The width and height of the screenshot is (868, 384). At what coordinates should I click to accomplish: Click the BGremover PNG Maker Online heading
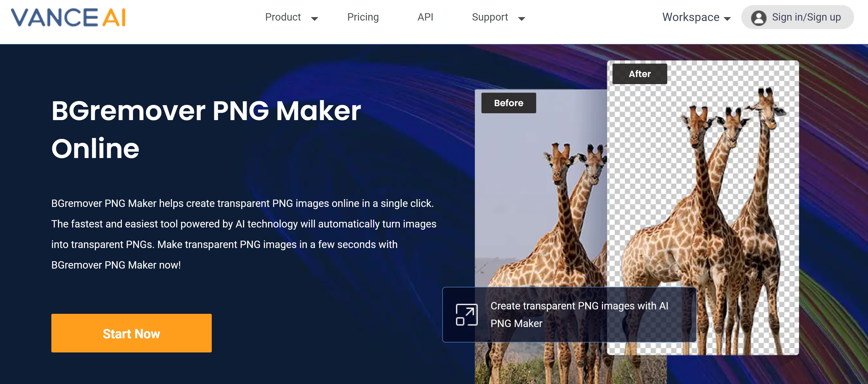(206, 129)
